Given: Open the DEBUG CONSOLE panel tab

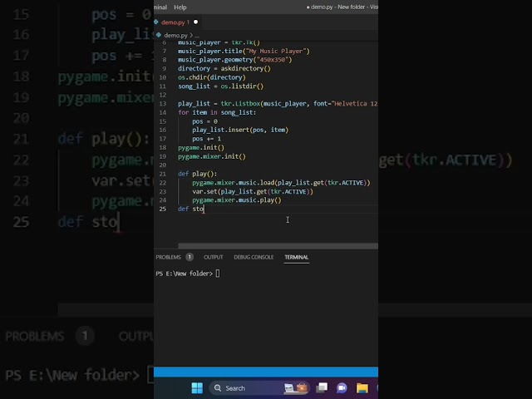Looking at the screenshot, I should (254, 257).
